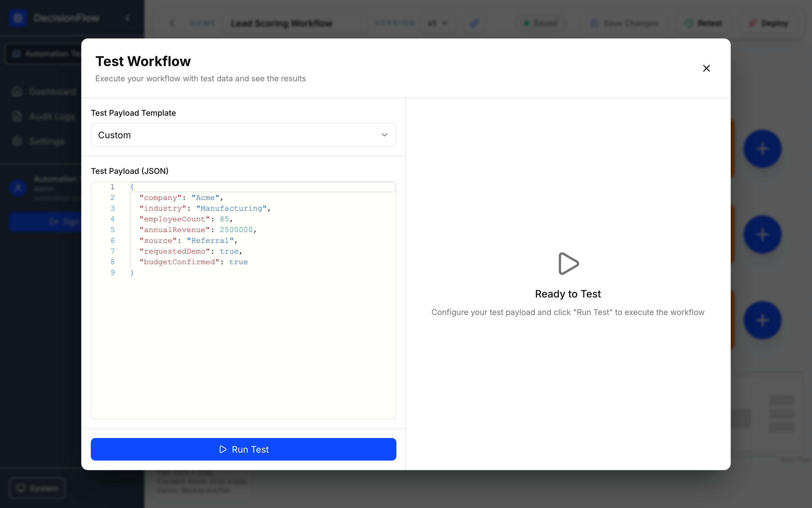Click the System theme button in the sidebar
This screenshot has width=812, height=508.
tap(37, 488)
